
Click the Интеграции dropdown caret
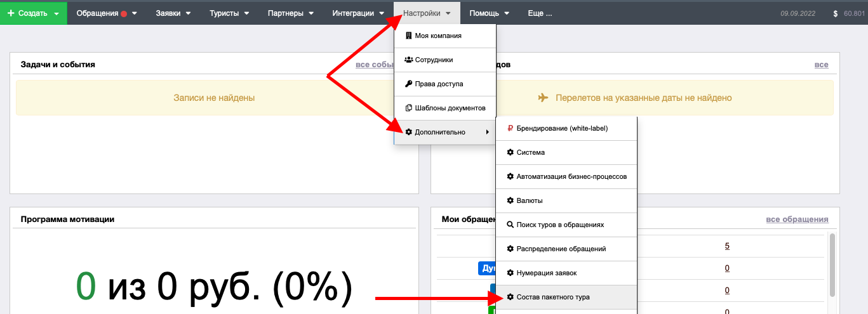(381, 13)
